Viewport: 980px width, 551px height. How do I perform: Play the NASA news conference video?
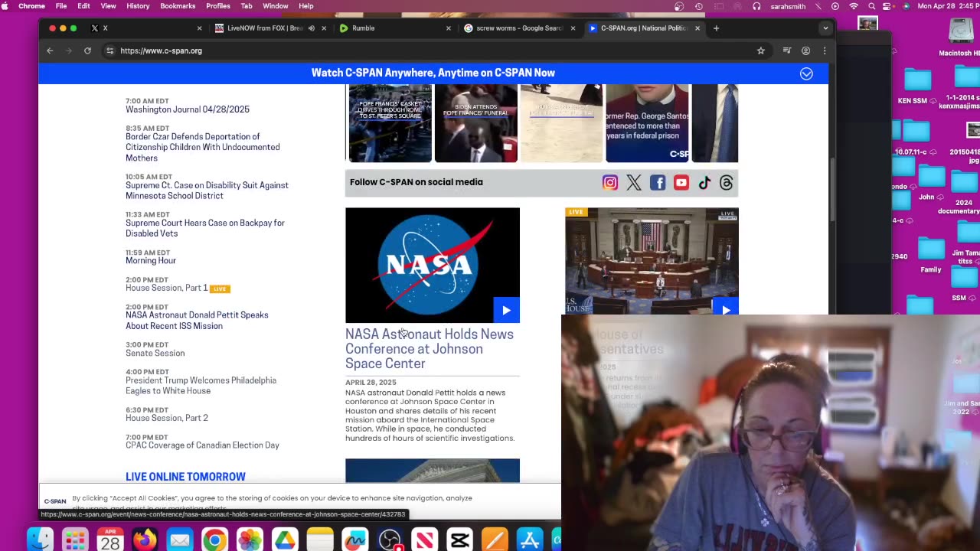click(x=506, y=310)
